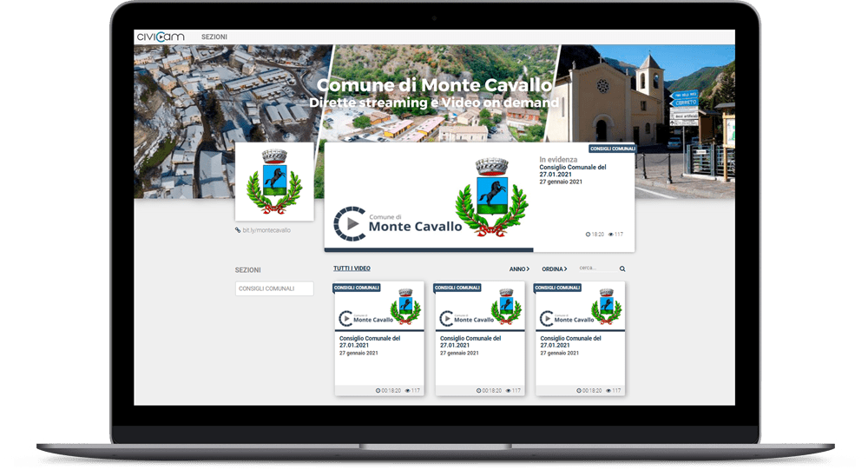Open the SEZIONI menu in top bar
This screenshot has height=470, width=868.
coord(214,36)
